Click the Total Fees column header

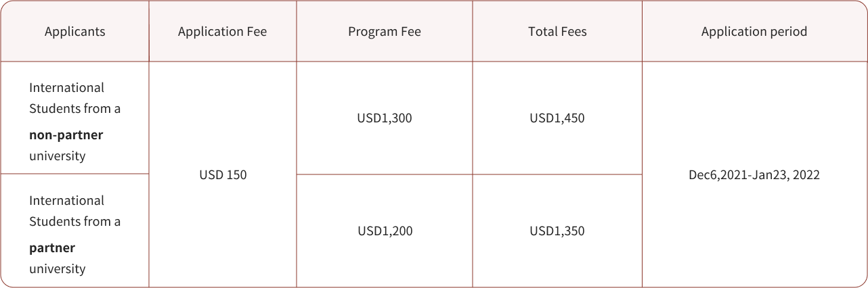tap(557, 32)
